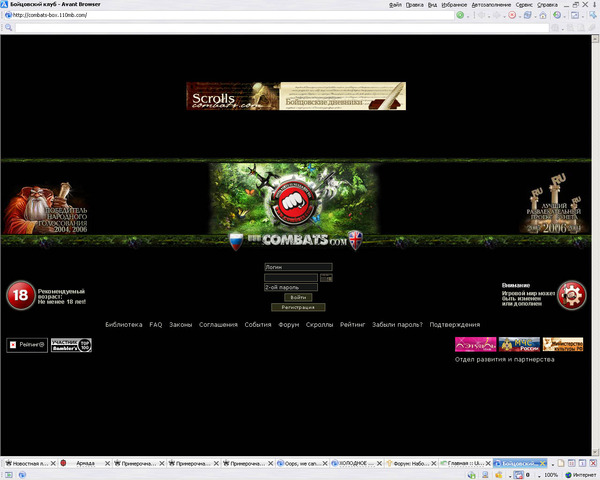Image resolution: width=600 pixels, height=480 pixels.
Task: Switch to the Аркада tab
Action: pyautogui.click(x=85, y=463)
